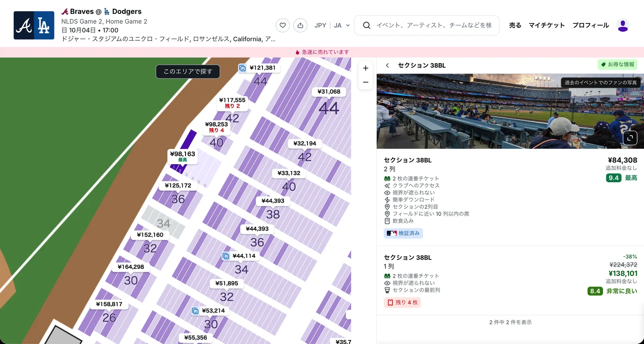
Task: Toggle the お得な情報 deals badge
Action: (617, 64)
